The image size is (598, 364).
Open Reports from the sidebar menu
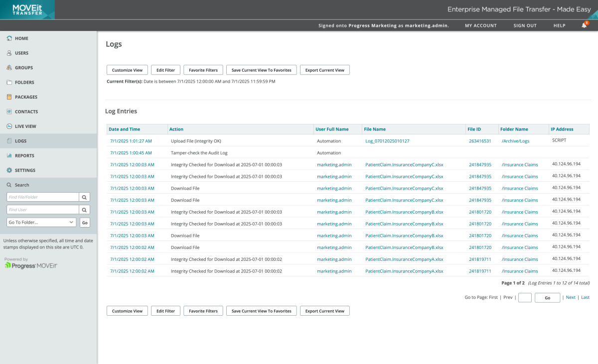point(24,156)
